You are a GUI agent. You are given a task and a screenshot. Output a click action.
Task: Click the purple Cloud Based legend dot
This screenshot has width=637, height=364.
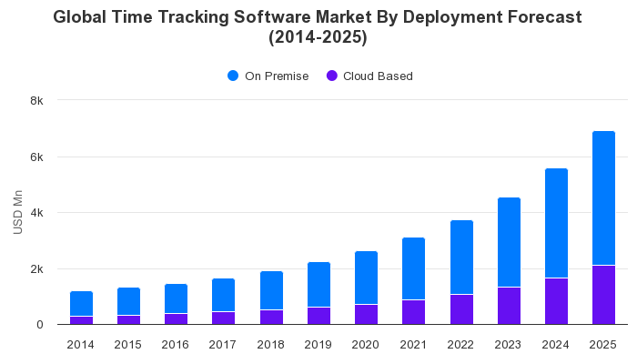332,76
